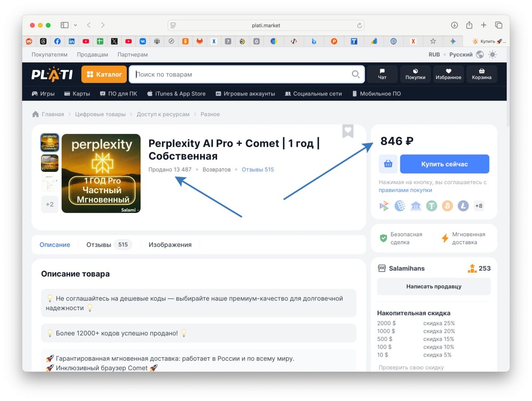Screen dimensions: 532x401
Task: Open the Мобильное ПО category
Action: click(376, 94)
